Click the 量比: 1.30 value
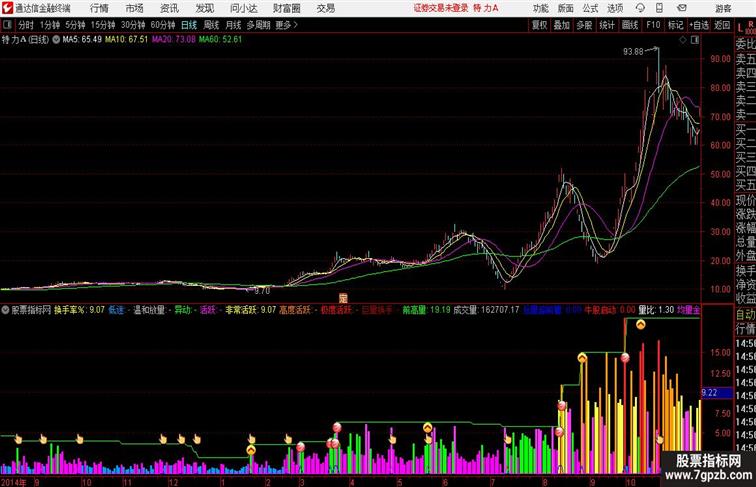This screenshot has height=487, width=756. [656, 310]
